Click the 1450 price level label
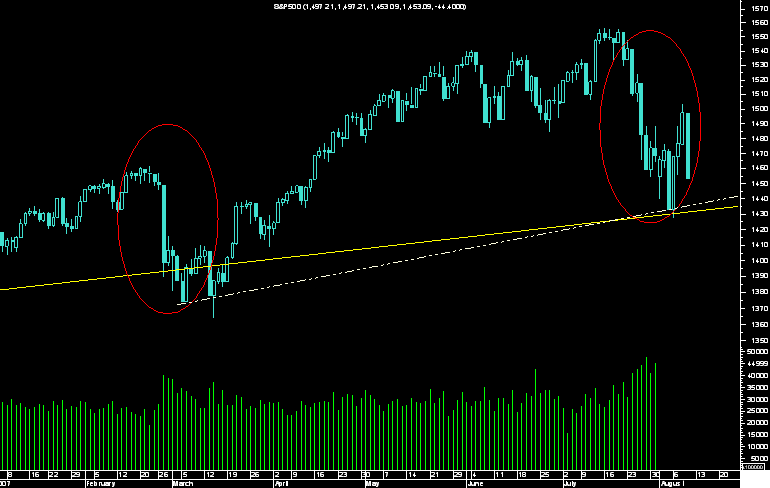The width and height of the screenshot is (770, 488). (x=760, y=184)
